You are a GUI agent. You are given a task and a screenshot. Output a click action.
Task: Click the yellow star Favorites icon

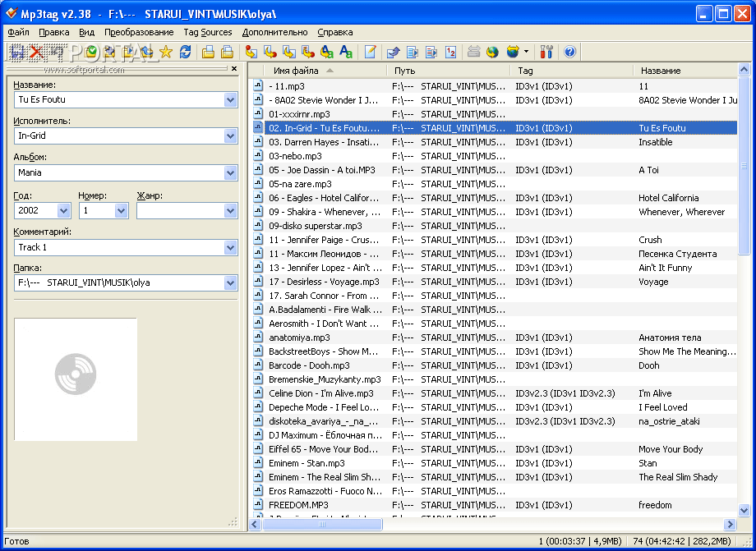click(x=166, y=52)
